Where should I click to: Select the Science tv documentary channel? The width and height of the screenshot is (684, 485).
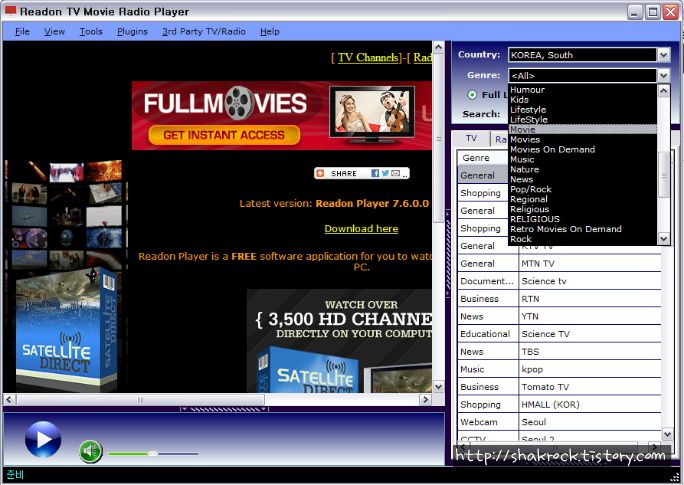coord(559,281)
